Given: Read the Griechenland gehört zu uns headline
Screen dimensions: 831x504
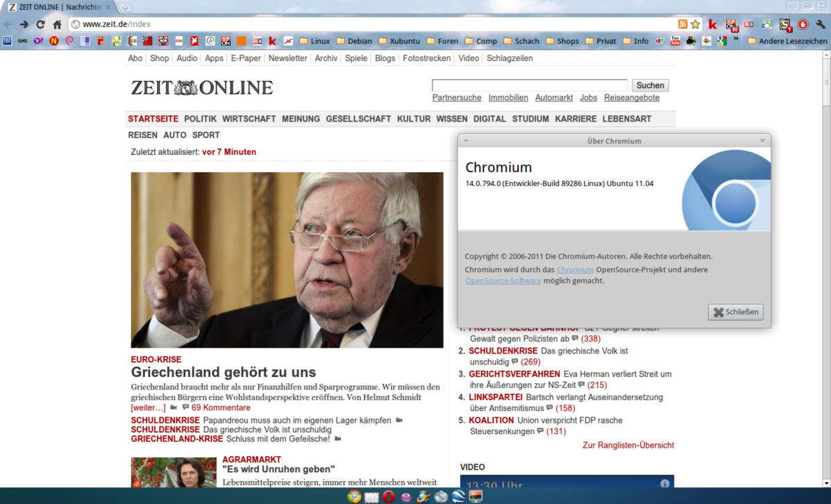Looking at the screenshot, I should (x=224, y=372).
